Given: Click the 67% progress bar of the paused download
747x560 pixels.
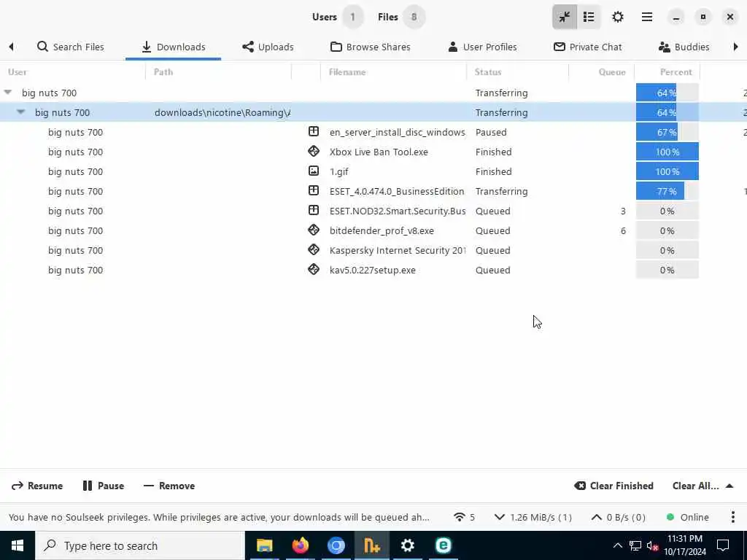Looking at the screenshot, I should tap(667, 133).
